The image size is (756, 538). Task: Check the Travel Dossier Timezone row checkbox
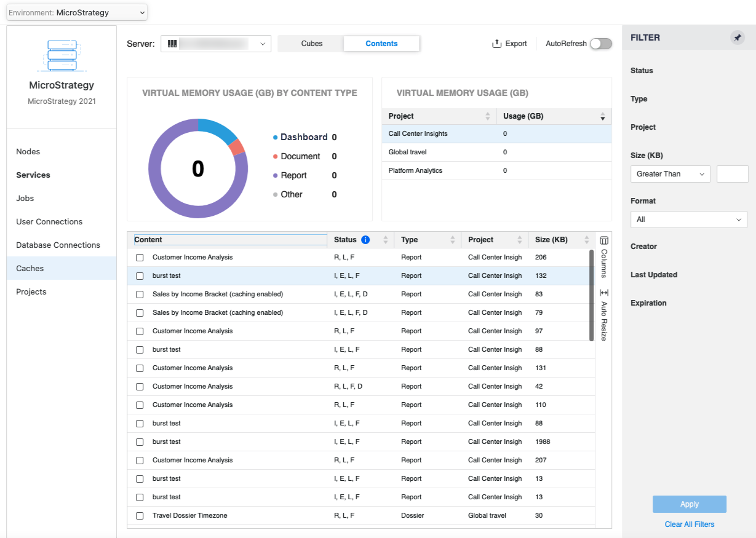tap(140, 516)
